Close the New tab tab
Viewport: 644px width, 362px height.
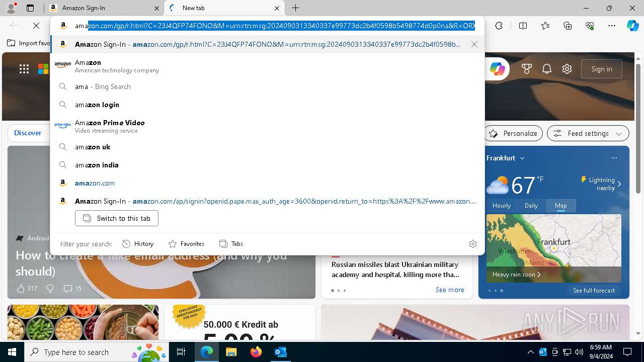277,8
